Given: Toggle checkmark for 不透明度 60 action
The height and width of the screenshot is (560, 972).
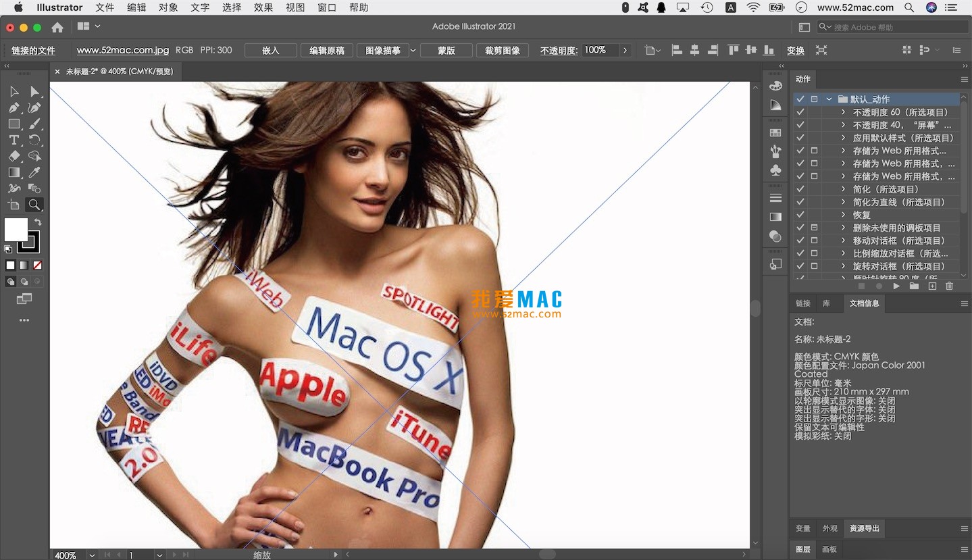Looking at the screenshot, I should pos(800,112).
